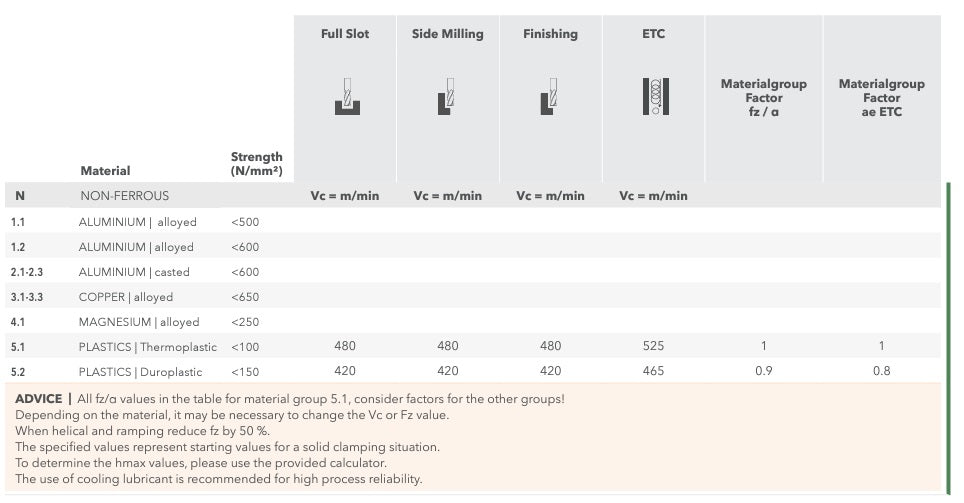Click the NON-FERROUS group heading
Viewport: 964px width, 503px height.
[x=124, y=196]
